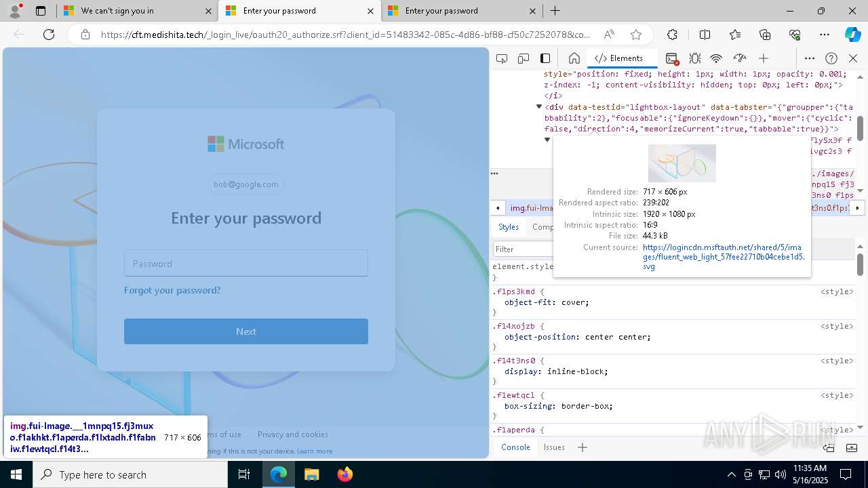Add a tool to the drawer plus

point(582,447)
